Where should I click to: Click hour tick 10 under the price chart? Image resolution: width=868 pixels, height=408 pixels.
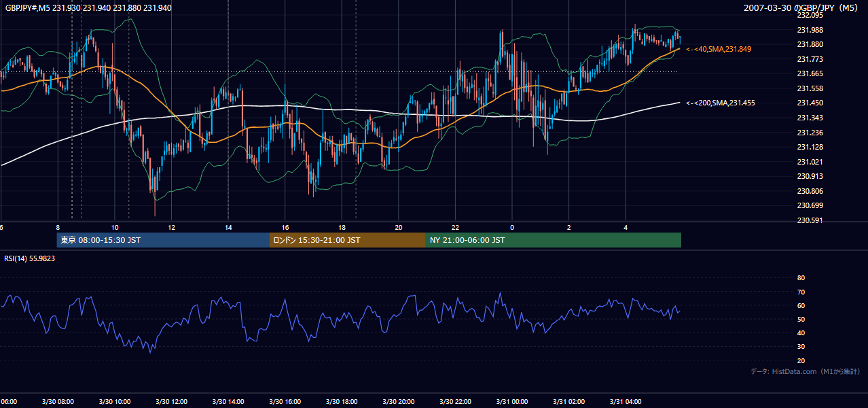pos(115,227)
